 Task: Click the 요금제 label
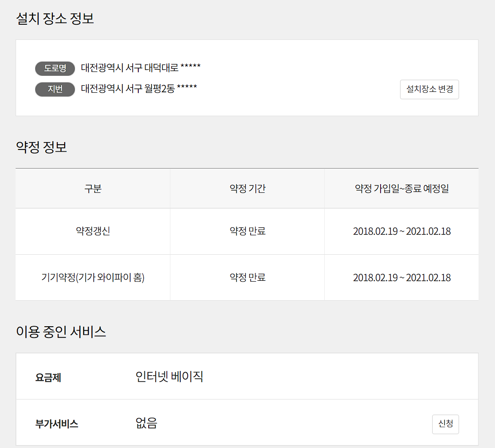coord(48,378)
